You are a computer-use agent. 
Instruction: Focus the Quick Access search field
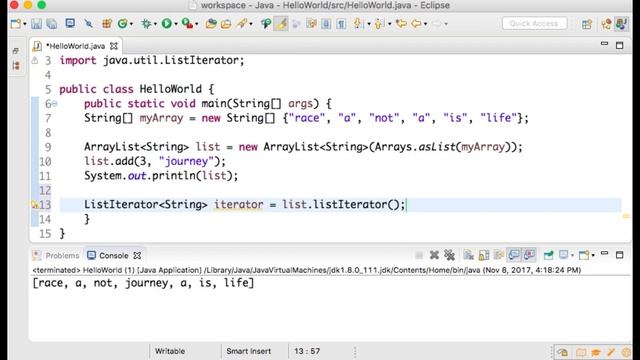tap(534, 23)
